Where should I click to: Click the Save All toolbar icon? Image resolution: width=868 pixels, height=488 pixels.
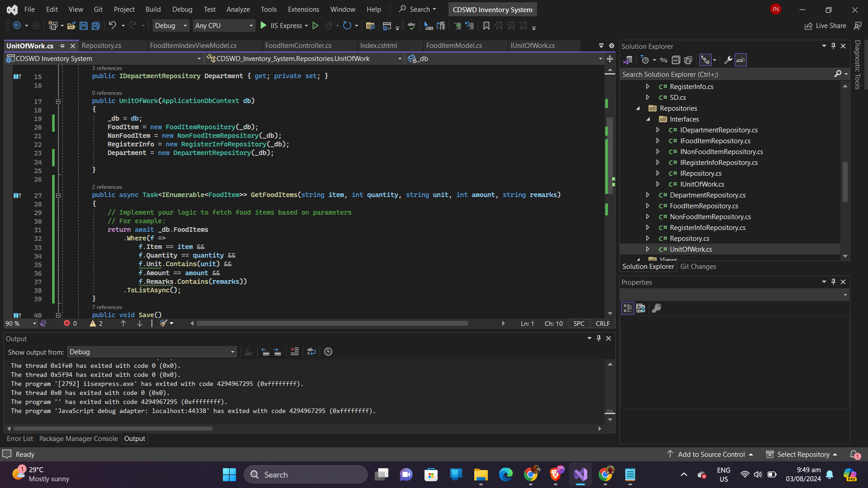(x=96, y=26)
